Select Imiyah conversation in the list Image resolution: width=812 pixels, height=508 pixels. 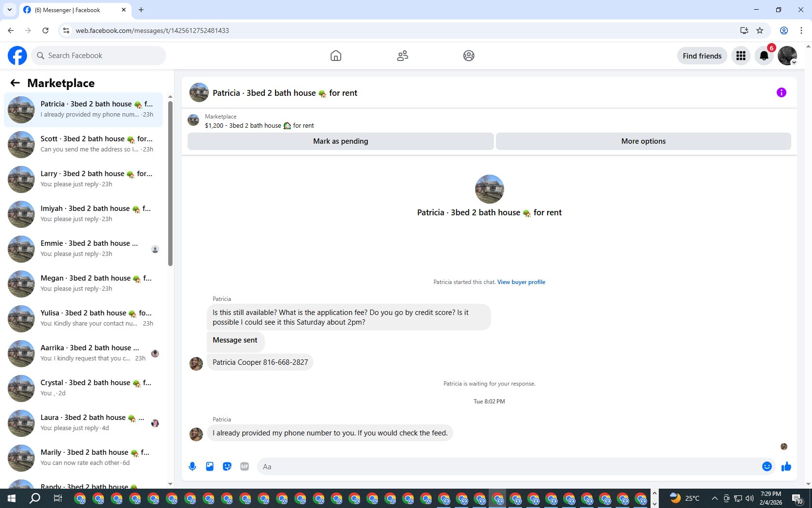[x=84, y=214]
